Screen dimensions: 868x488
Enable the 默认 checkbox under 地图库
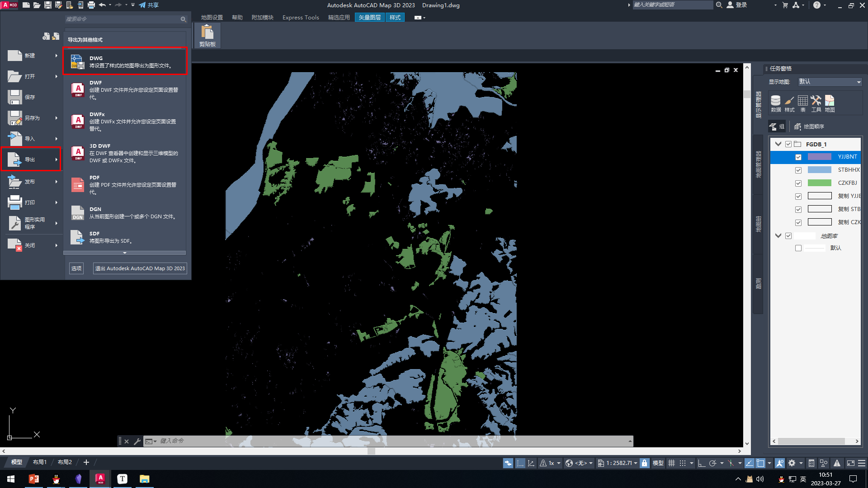coord(798,248)
